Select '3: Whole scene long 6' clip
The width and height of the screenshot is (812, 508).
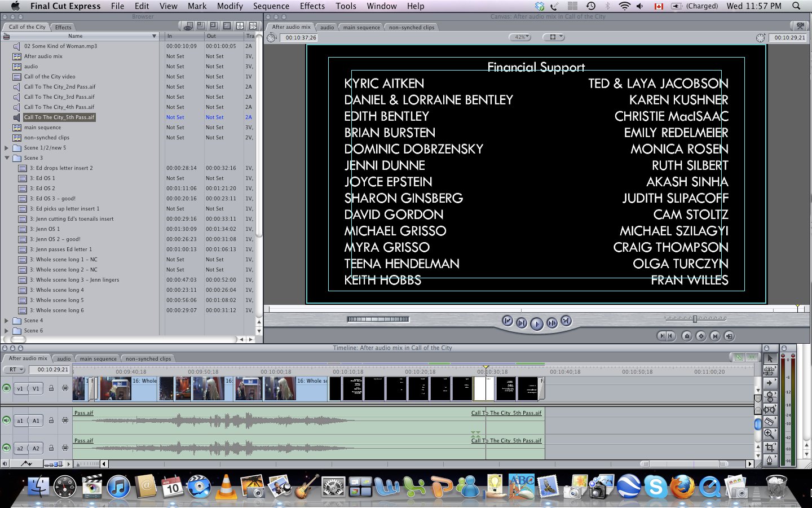[56, 310]
